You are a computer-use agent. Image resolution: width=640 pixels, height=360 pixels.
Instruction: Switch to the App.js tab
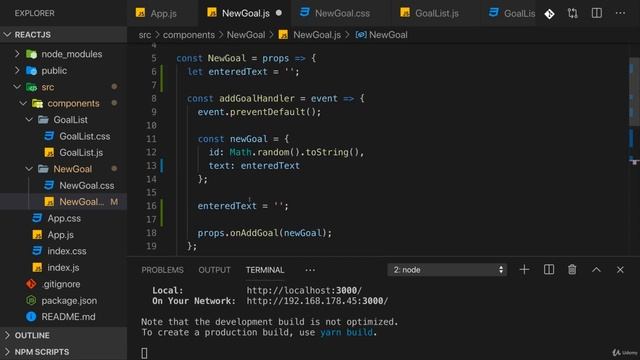[x=162, y=13]
